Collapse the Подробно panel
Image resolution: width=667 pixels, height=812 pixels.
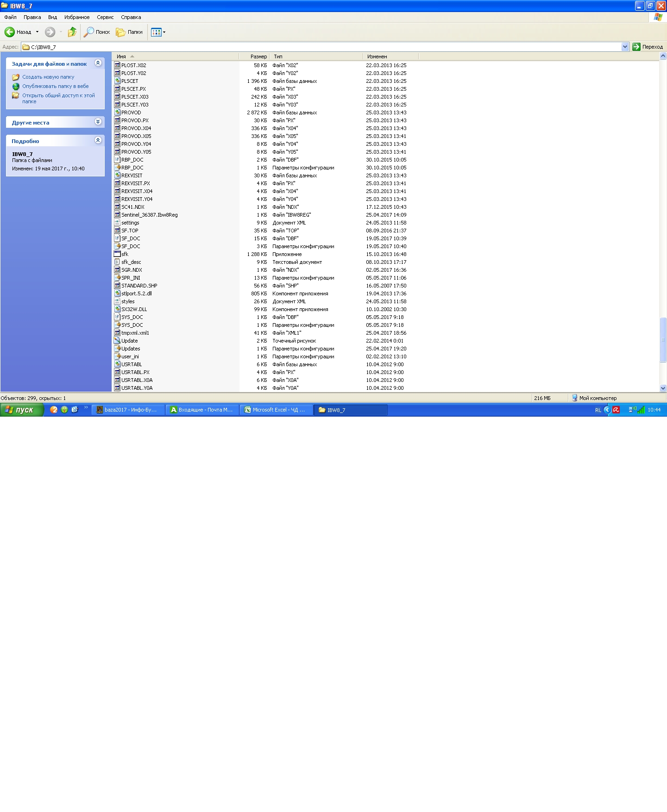[98, 140]
